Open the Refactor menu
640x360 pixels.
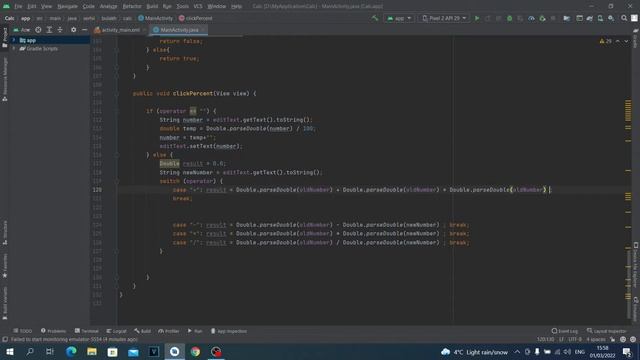click(132, 6)
